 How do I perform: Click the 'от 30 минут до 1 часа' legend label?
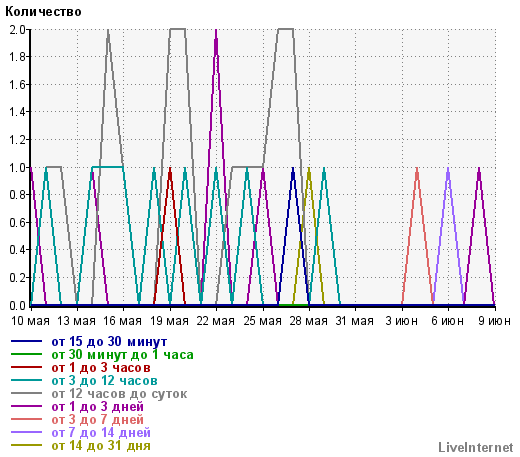[x=122, y=355]
